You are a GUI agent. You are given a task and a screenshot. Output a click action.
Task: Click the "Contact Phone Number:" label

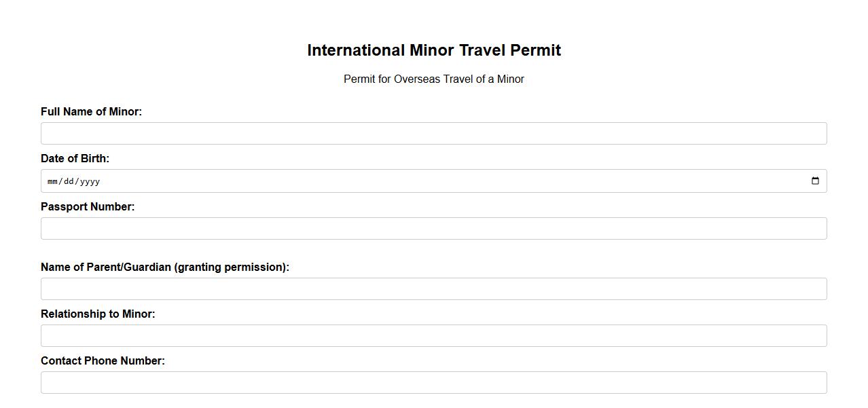point(103,360)
